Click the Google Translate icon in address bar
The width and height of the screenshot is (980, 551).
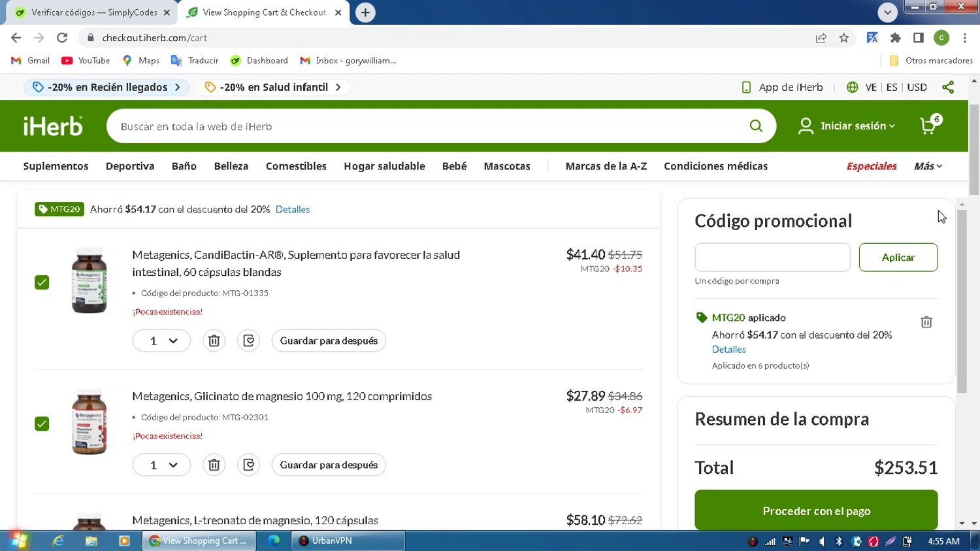pos(872,38)
